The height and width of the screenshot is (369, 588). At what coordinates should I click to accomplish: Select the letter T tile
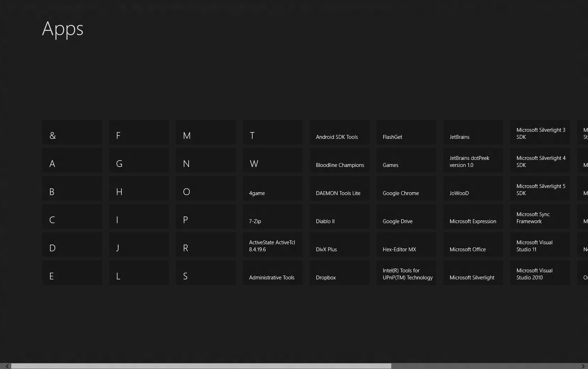coord(273,132)
